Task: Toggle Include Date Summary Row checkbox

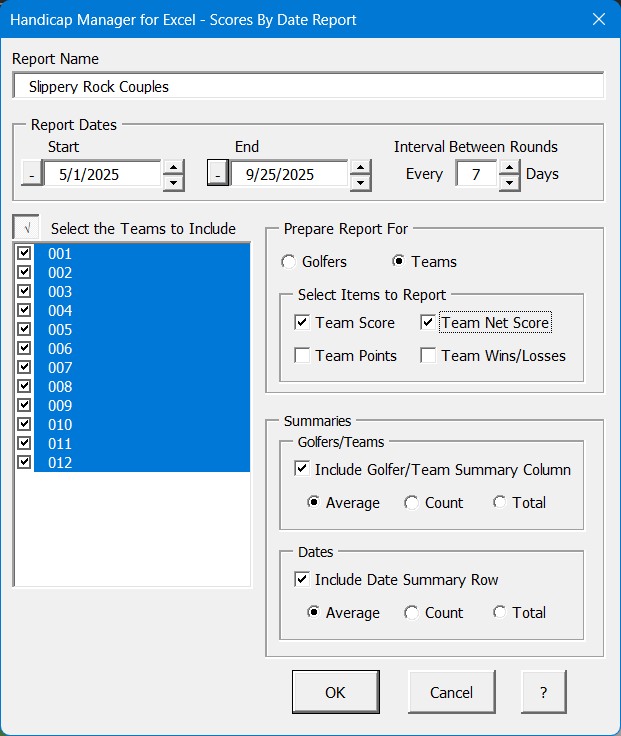Action: (x=302, y=579)
